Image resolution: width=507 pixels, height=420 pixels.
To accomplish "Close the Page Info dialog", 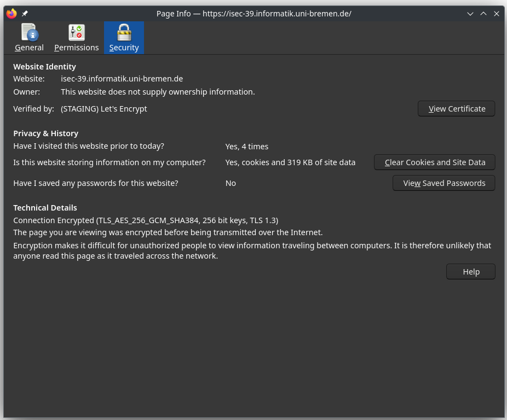I will tap(497, 14).
